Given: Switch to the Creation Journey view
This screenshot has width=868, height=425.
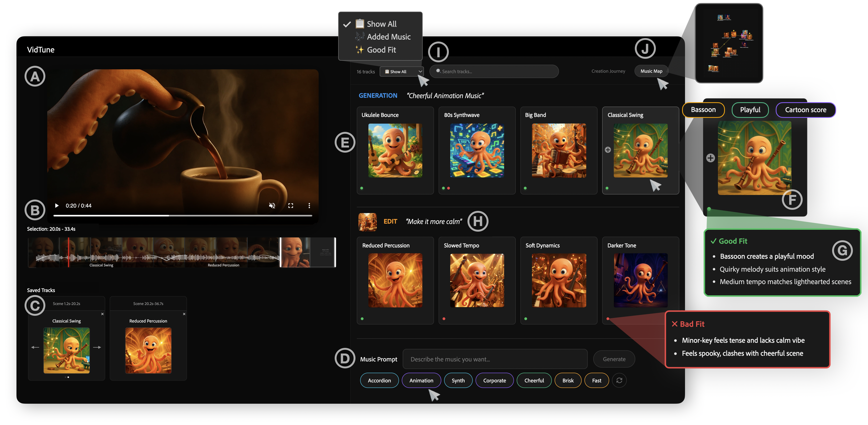Looking at the screenshot, I should coord(608,71).
